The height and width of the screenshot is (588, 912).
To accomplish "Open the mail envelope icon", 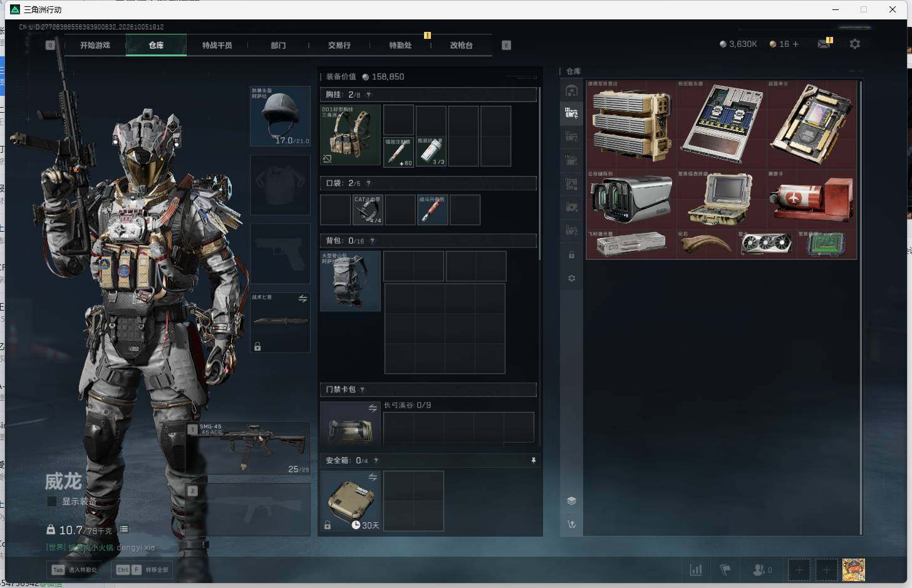I will tap(824, 44).
